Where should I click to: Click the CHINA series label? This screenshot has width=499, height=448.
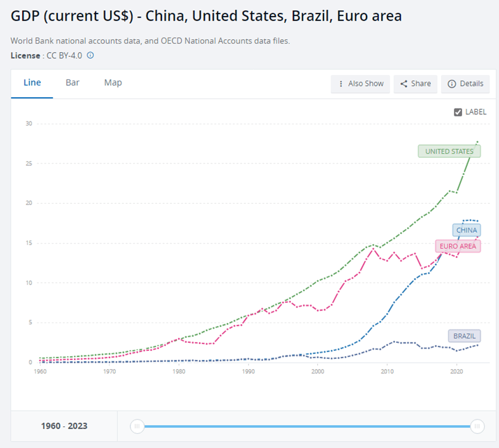[467, 230]
